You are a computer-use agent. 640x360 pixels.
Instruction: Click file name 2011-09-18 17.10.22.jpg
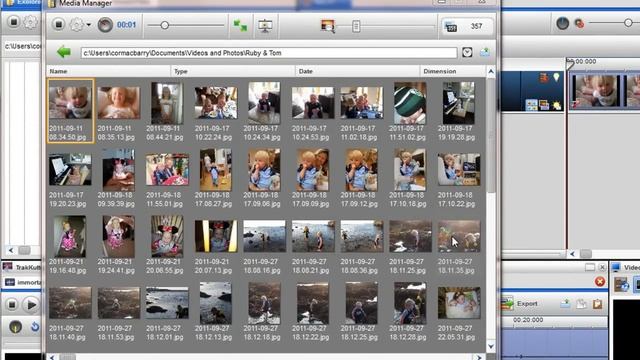click(x=455, y=200)
